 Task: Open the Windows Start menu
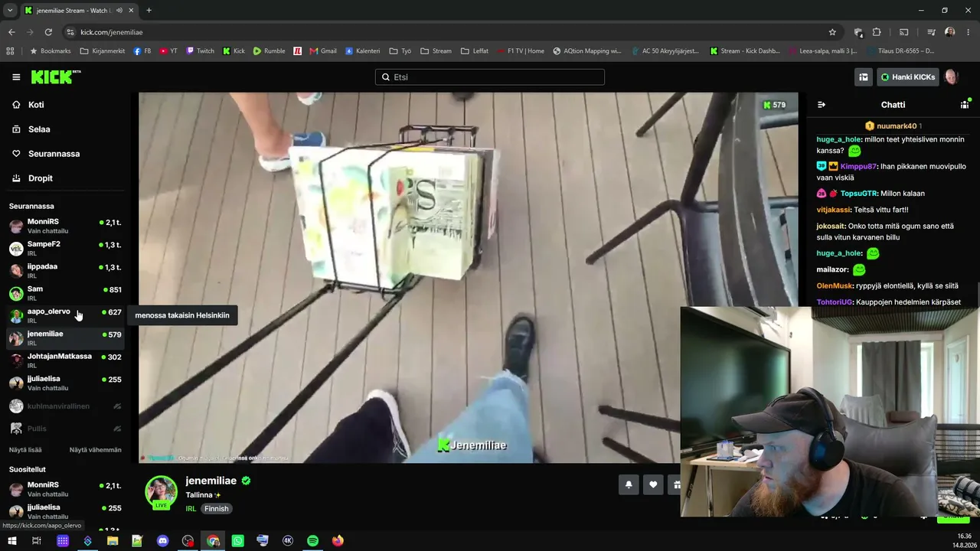click(x=12, y=541)
